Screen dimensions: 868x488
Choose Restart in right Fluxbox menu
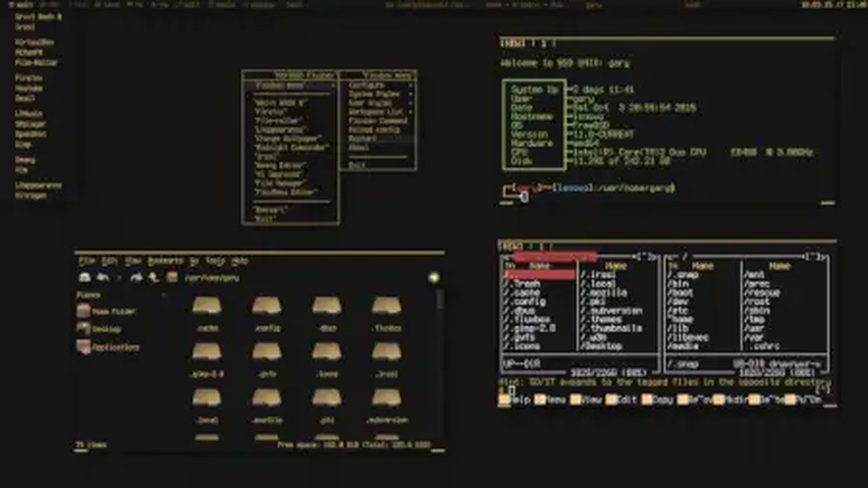click(x=377, y=138)
